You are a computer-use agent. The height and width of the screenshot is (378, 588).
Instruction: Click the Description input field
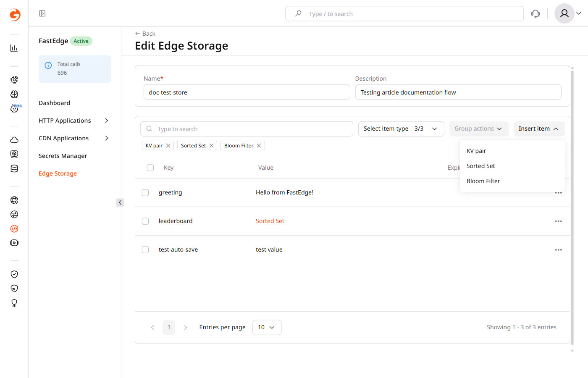[458, 92]
